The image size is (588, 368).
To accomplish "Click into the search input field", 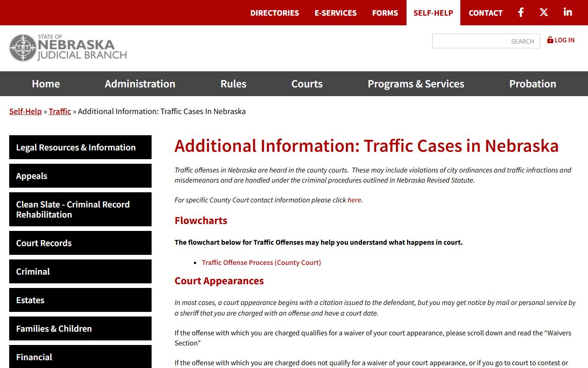I will (x=486, y=41).
